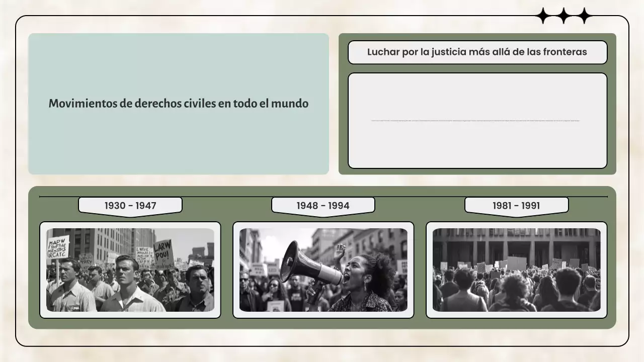Image resolution: width=644 pixels, height=362 pixels.
Task: Select the 1948 - 1994 date label
Action: coord(323,205)
